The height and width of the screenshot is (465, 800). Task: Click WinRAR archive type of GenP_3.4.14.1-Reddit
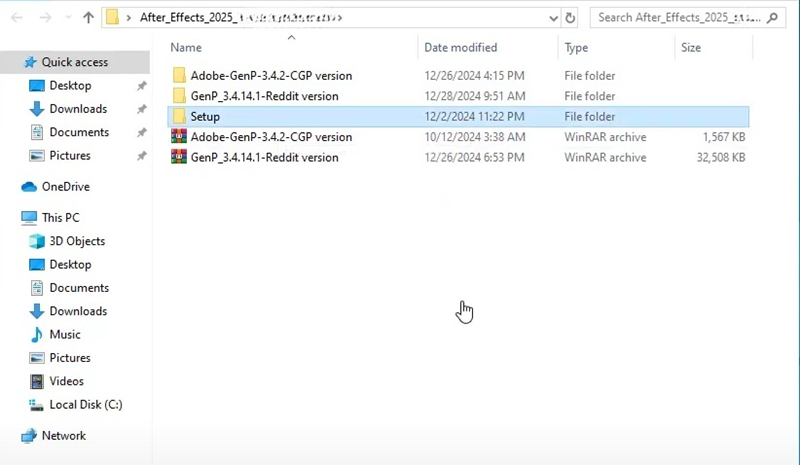(x=605, y=157)
